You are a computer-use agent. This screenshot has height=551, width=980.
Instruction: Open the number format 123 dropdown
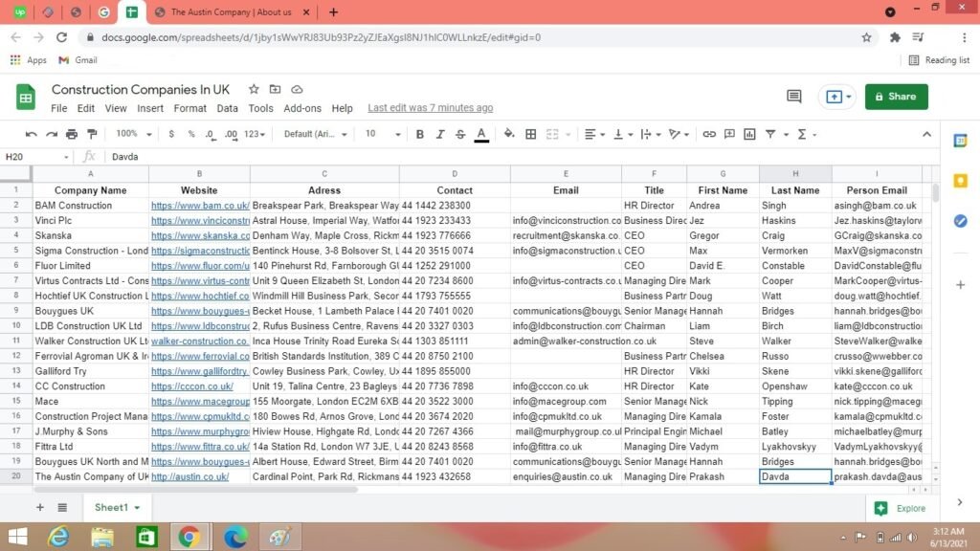[255, 134]
